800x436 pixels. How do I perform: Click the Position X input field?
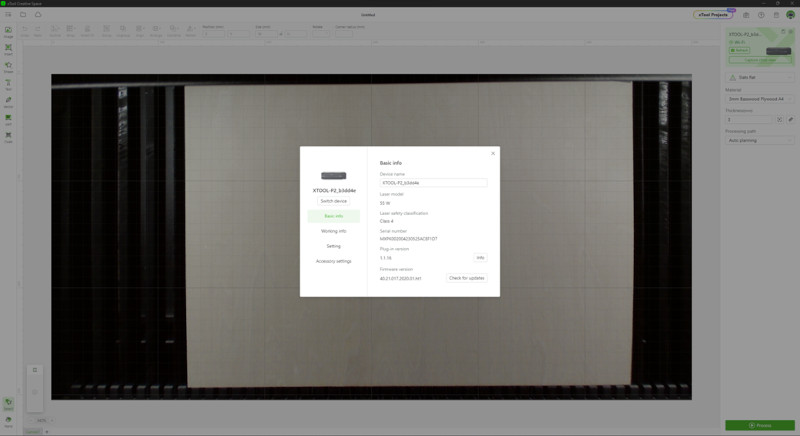tap(213, 34)
